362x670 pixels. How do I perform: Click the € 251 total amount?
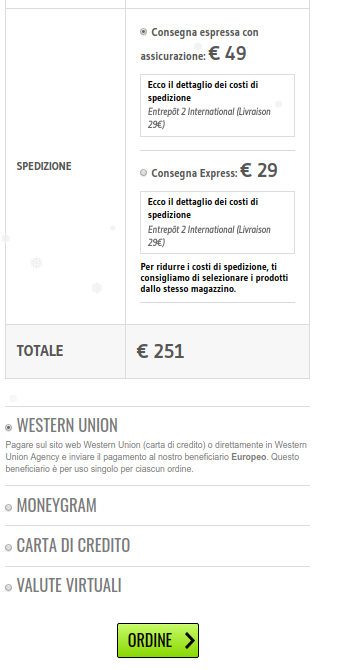pyautogui.click(x=160, y=351)
